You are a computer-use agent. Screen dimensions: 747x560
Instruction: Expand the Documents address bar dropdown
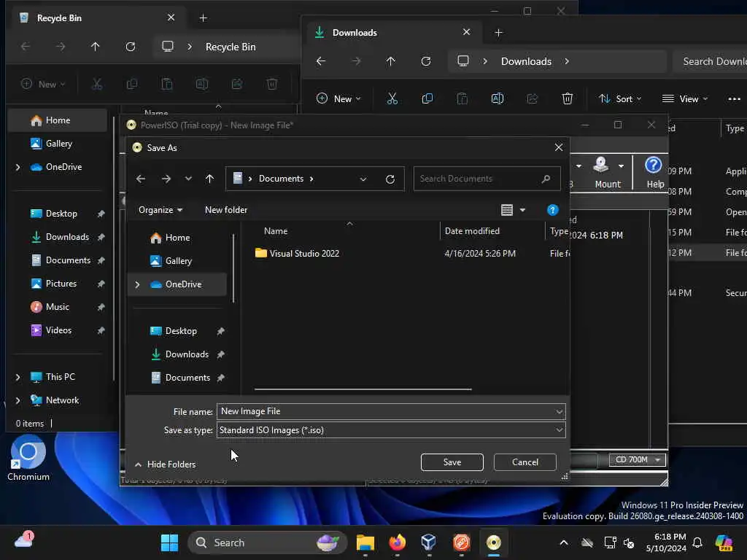[363, 179]
